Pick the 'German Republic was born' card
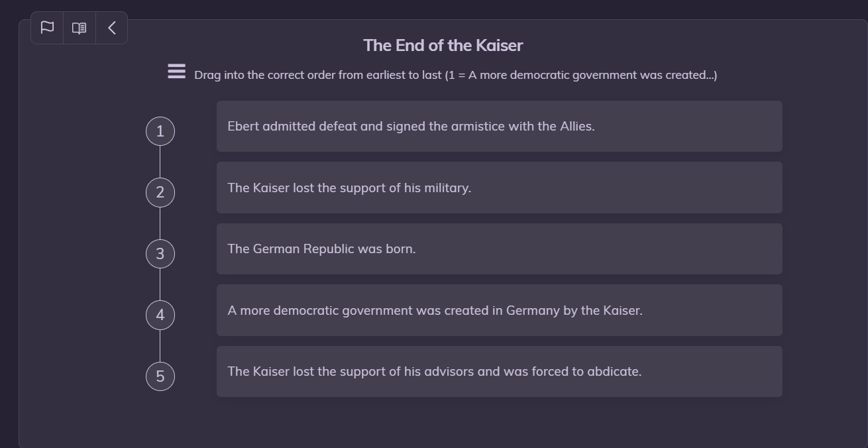868x448 pixels. tap(499, 249)
